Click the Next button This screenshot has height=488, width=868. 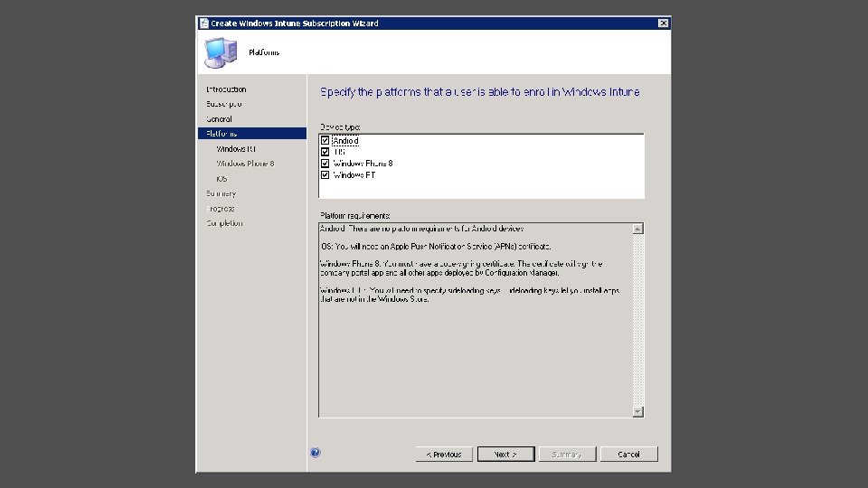coord(506,455)
